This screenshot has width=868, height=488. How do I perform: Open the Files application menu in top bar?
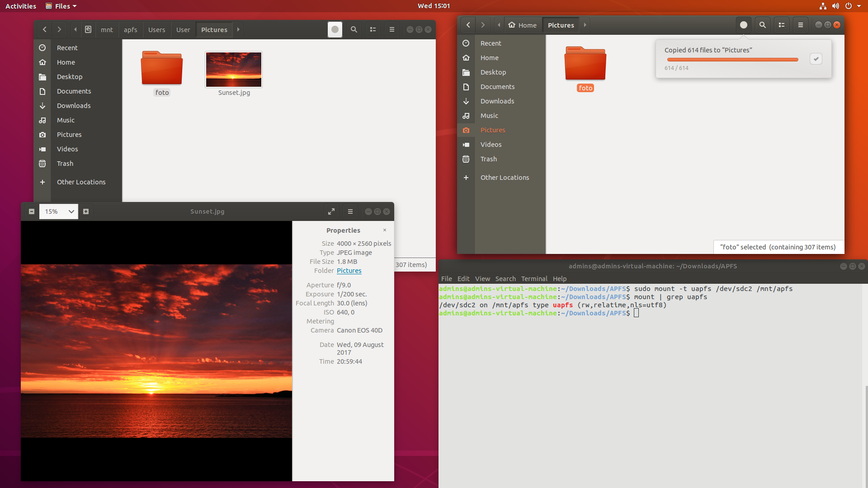[62, 6]
